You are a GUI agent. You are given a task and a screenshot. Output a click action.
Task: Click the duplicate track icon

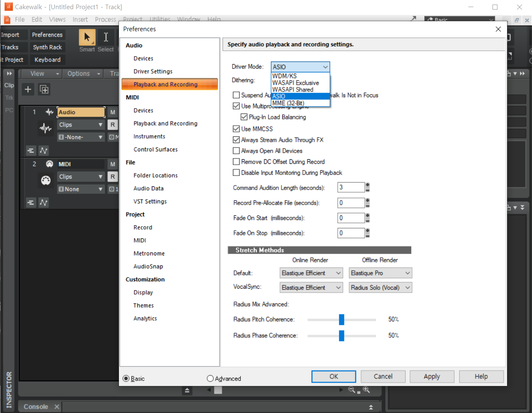[44, 89]
